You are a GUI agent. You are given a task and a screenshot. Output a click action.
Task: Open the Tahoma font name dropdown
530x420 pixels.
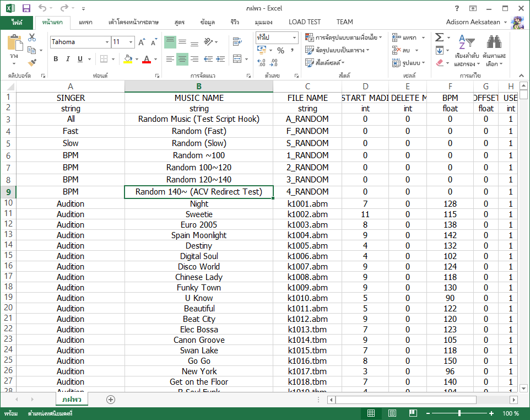pos(107,42)
